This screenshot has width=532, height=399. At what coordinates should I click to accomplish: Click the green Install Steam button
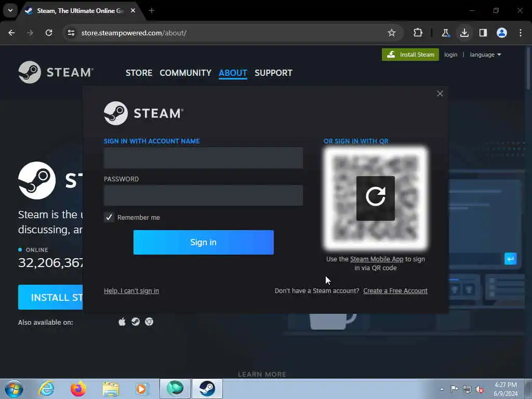(x=410, y=55)
